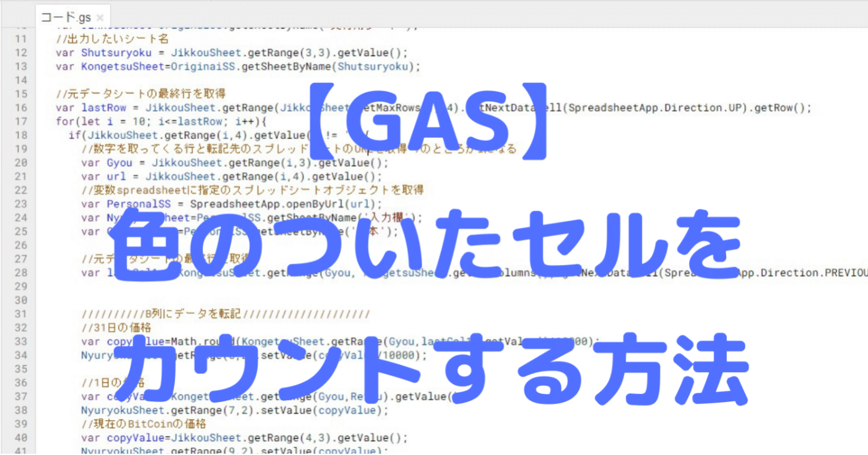Image resolution: width=868 pixels, height=455 pixels.
Task: Click the var Gyou declaration line
Action: tap(235, 163)
